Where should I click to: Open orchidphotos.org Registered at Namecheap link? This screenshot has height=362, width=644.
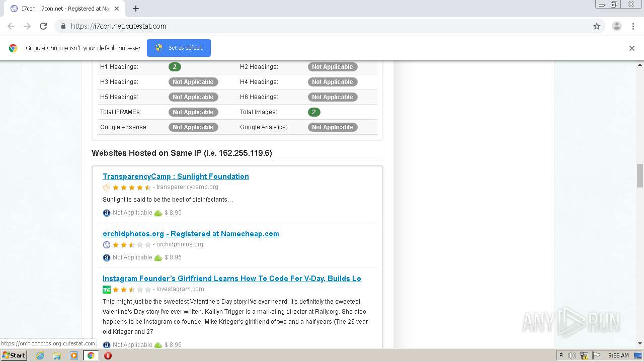(x=191, y=234)
